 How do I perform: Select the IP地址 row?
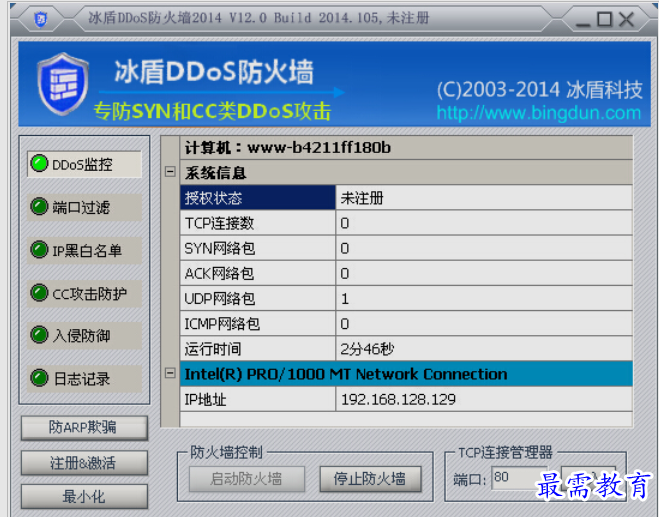click(406, 399)
